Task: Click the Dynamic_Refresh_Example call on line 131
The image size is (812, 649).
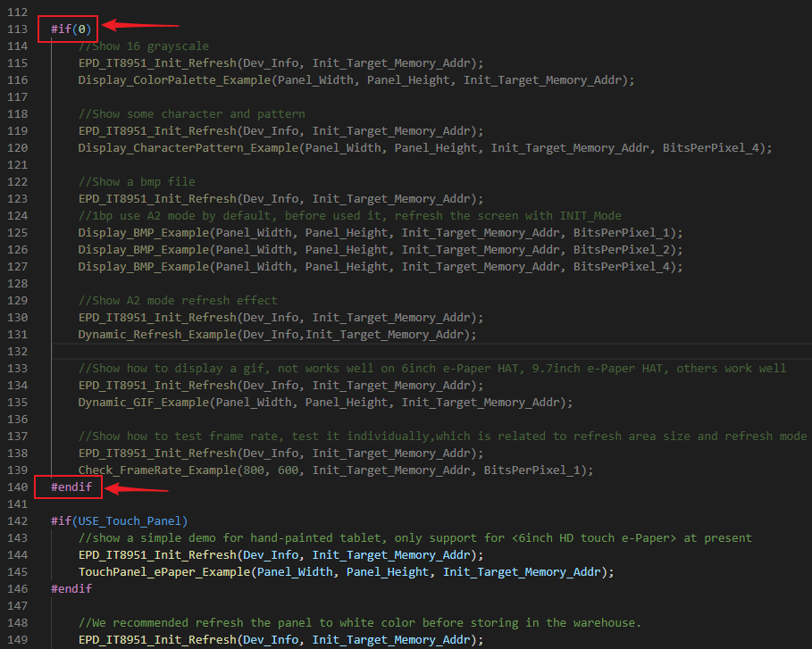Action: coord(277,335)
